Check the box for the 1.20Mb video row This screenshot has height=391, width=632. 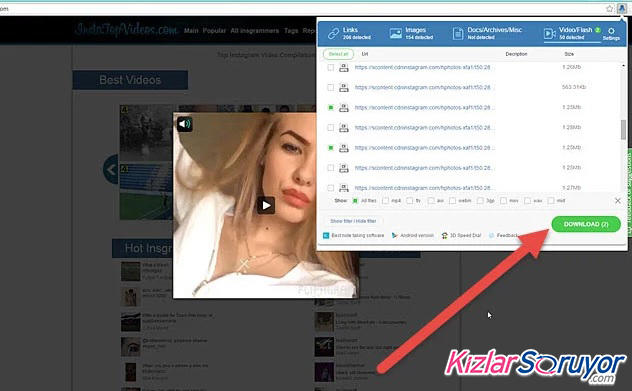tap(331, 67)
